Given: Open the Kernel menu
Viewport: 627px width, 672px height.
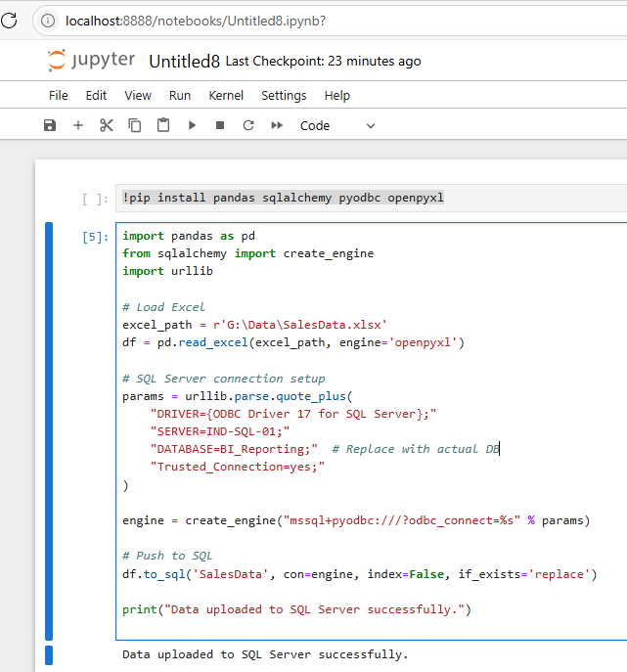Looking at the screenshot, I should [x=226, y=95].
